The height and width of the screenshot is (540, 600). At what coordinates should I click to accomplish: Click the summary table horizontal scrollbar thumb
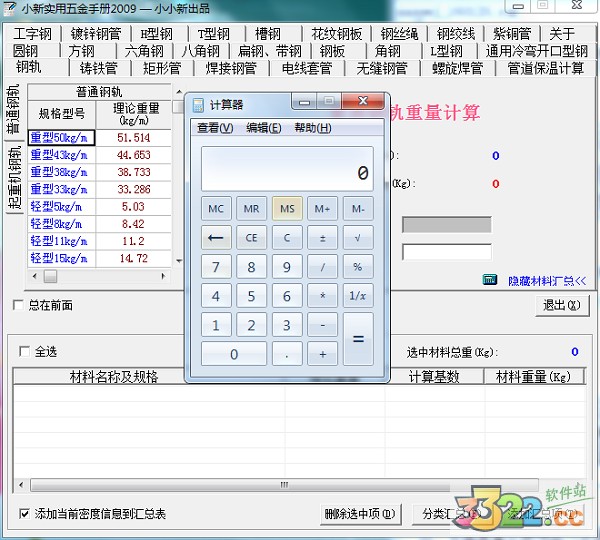coord(284,485)
